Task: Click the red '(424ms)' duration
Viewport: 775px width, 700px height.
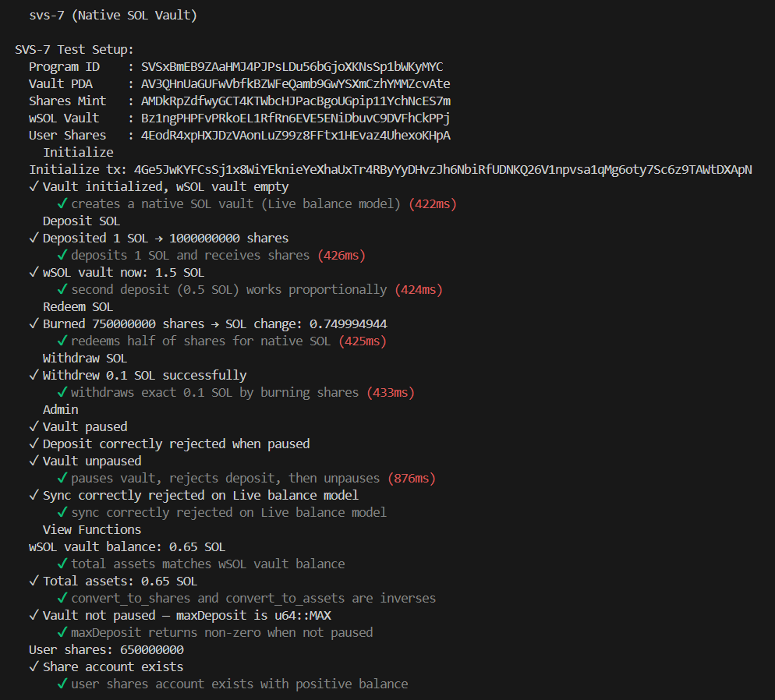Action: [x=419, y=289]
